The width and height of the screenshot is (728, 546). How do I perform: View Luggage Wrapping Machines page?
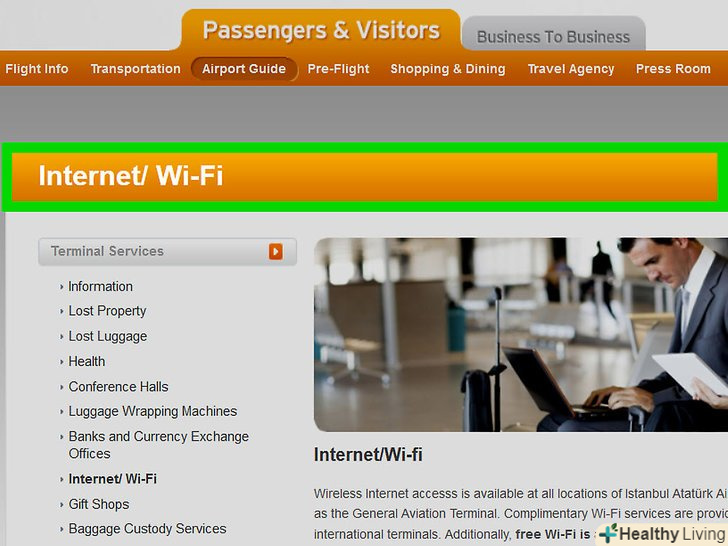[x=153, y=411]
